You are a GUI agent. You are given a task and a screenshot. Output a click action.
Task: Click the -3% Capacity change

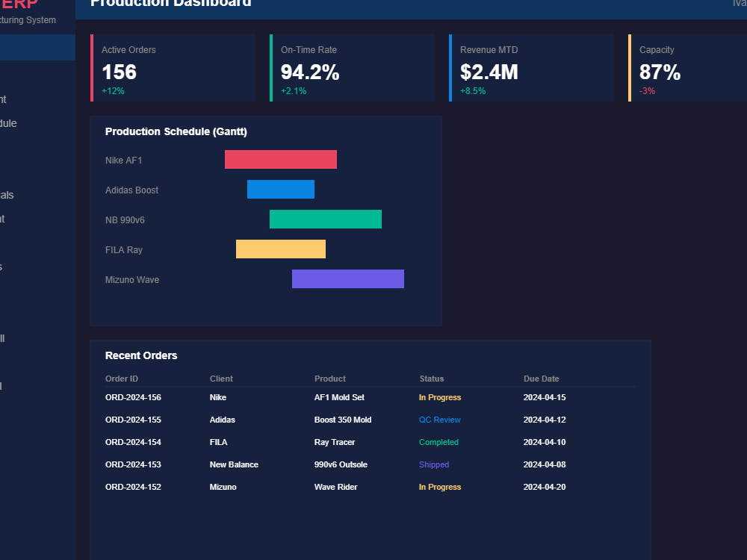(x=647, y=90)
